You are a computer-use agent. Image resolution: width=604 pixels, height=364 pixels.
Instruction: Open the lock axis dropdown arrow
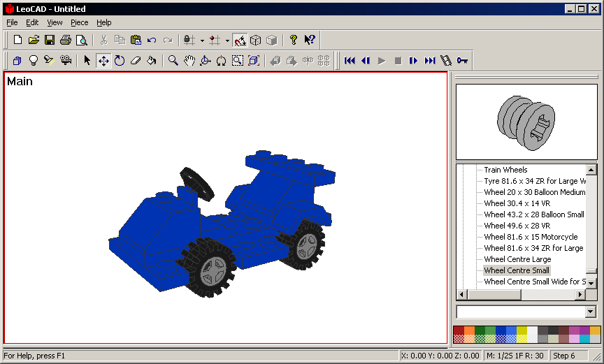[x=227, y=41]
